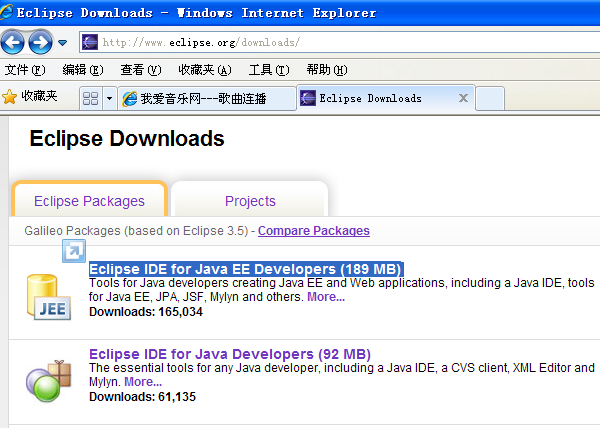Open the 查看(V) menu
Screen dimensions: 600x428
click(x=141, y=70)
